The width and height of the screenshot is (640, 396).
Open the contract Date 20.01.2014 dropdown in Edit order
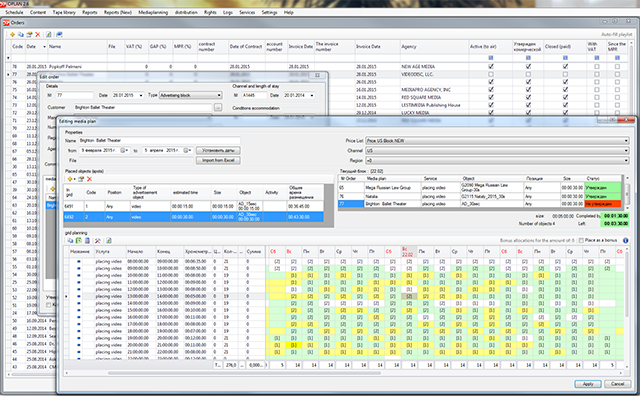(312, 95)
